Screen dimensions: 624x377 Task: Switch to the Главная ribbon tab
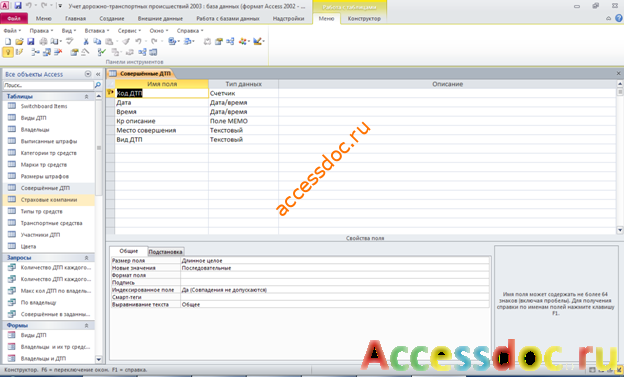pos(75,18)
